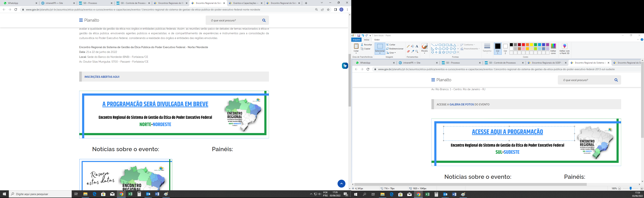The width and height of the screenshot is (644, 198).
Task: Pick the Fill with color bucket tool
Action: tap(413, 46)
